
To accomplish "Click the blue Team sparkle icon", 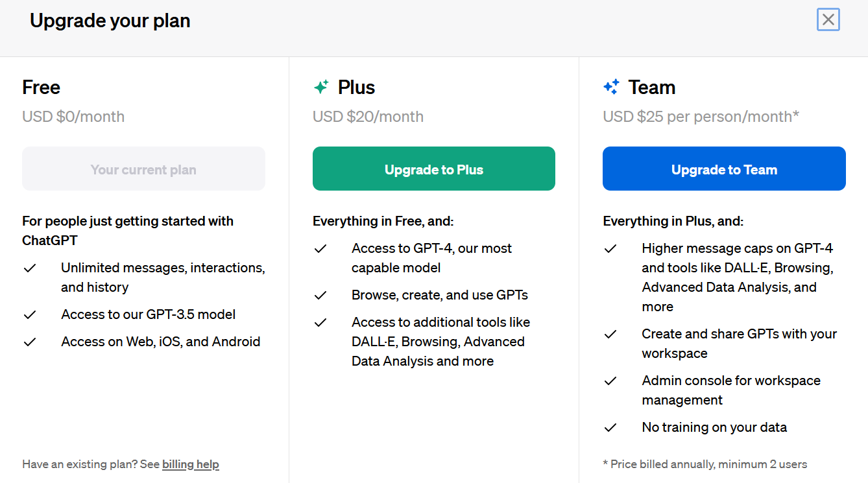I will (x=611, y=87).
